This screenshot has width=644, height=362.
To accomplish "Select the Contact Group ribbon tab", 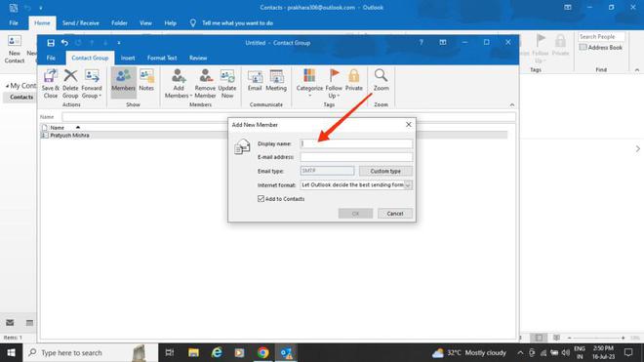I will point(90,58).
